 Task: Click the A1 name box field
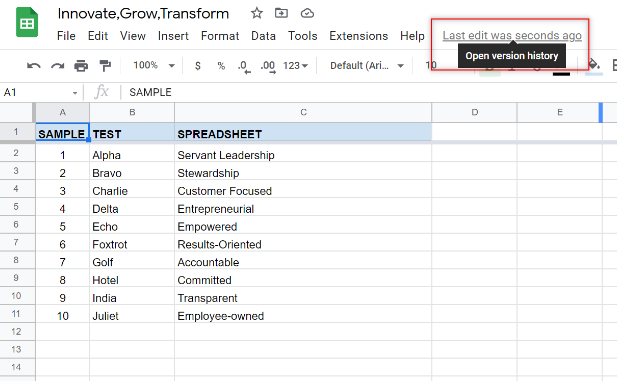(x=40, y=92)
